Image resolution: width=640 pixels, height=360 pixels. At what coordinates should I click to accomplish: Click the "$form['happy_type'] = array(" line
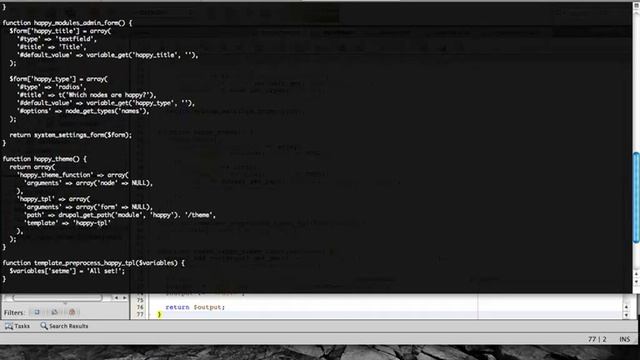58,79
